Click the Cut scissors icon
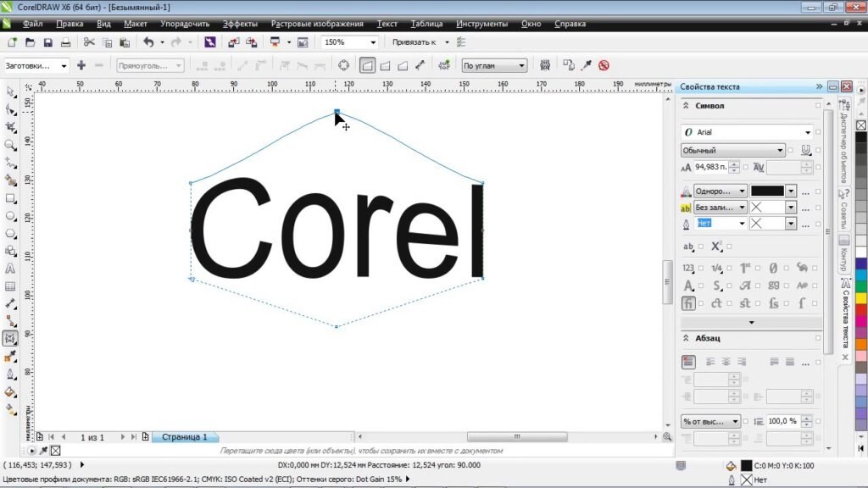 point(88,42)
